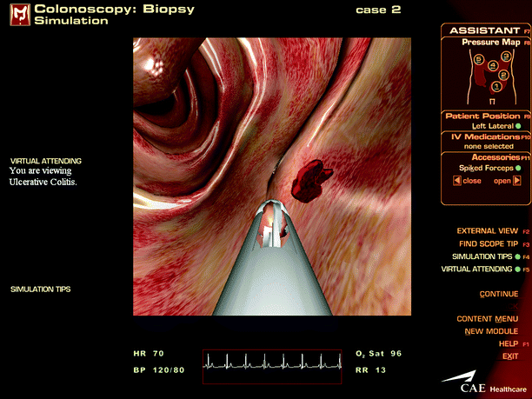The image size is (532, 399).
Task: Click pressure point 1 on the Pressure Map
Action: pos(497,86)
